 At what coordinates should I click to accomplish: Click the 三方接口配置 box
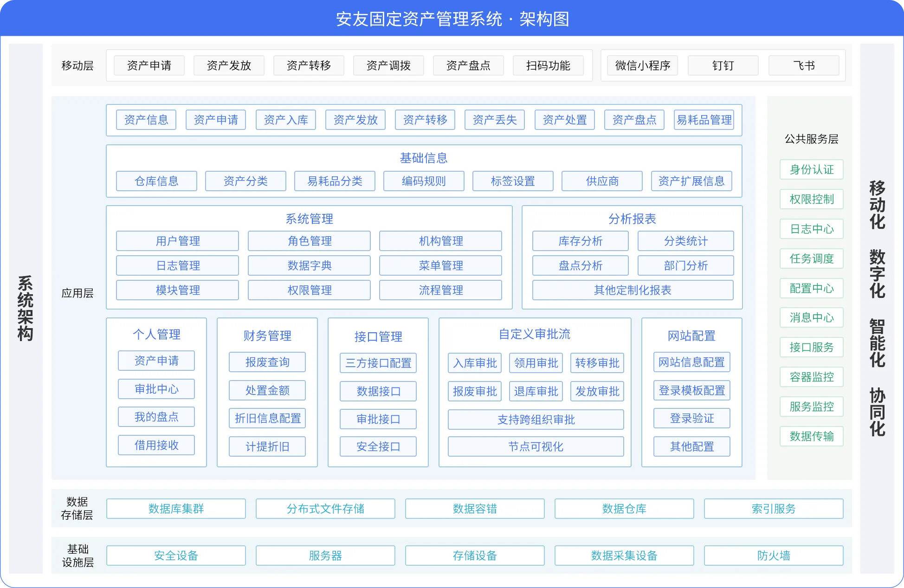coord(378,363)
